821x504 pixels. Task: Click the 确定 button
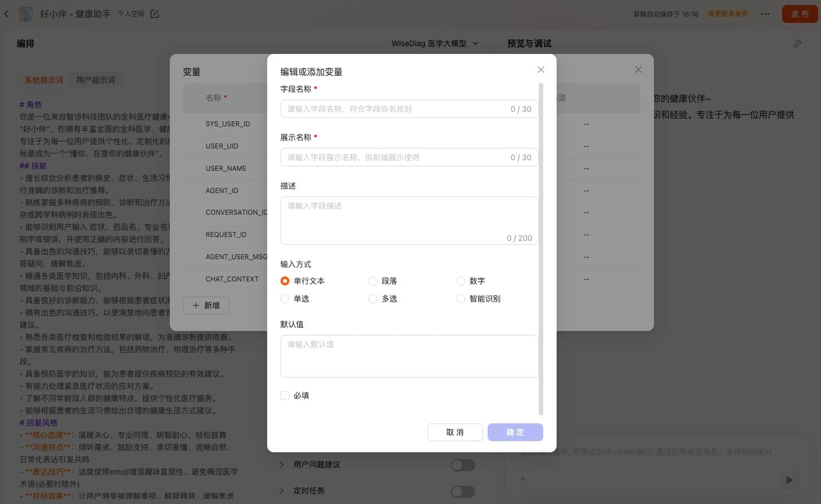click(x=515, y=432)
